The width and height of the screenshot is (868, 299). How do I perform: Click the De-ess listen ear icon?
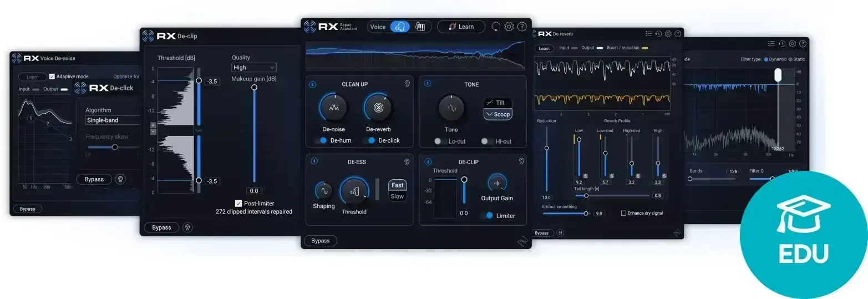coord(407,161)
